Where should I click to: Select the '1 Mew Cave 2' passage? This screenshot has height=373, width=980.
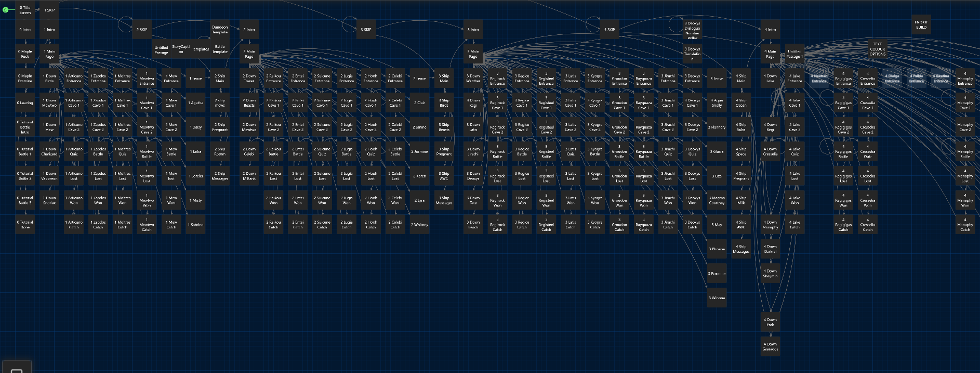click(x=171, y=127)
